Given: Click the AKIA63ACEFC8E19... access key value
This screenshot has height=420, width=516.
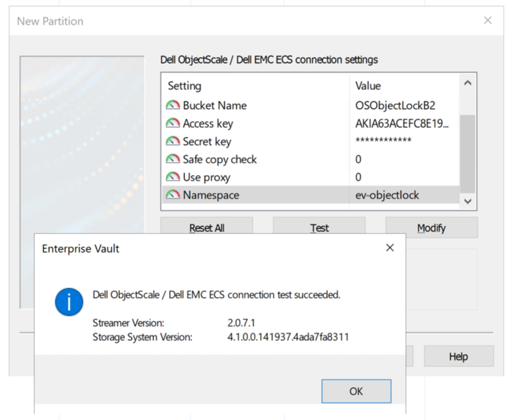Looking at the screenshot, I should (402, 123).
